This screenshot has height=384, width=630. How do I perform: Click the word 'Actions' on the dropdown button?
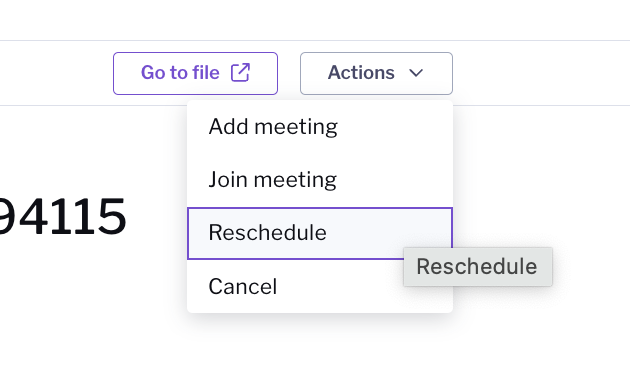[361, 73]
